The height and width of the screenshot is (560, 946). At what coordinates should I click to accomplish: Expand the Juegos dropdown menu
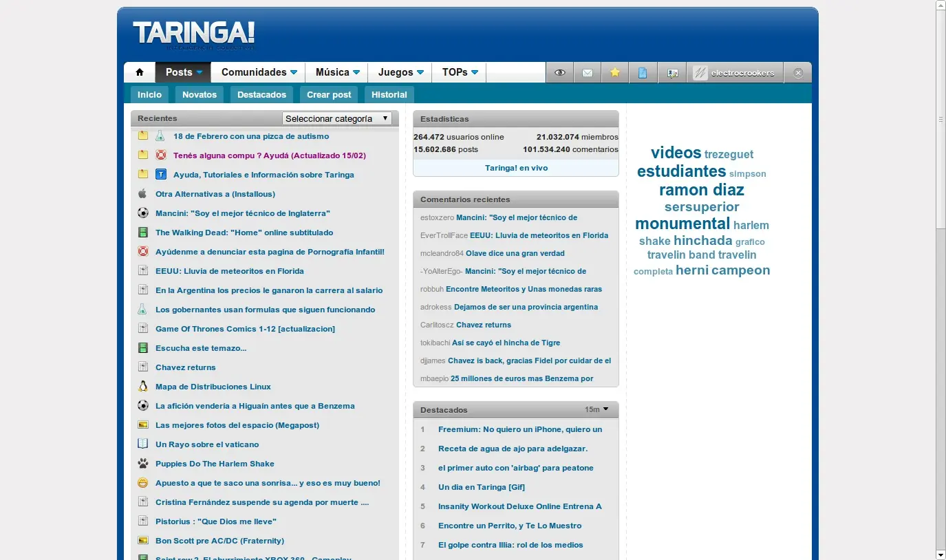click(420, 72)
